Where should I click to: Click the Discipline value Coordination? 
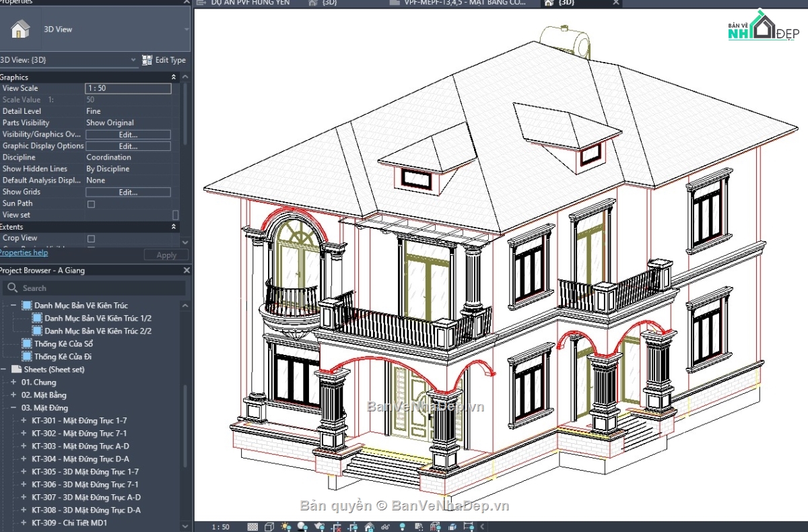(108, 158)
